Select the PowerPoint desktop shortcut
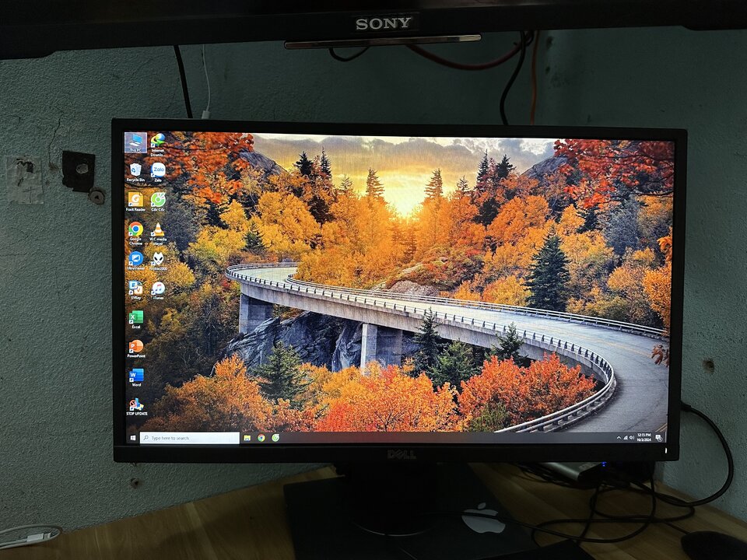 coord(136,348)
